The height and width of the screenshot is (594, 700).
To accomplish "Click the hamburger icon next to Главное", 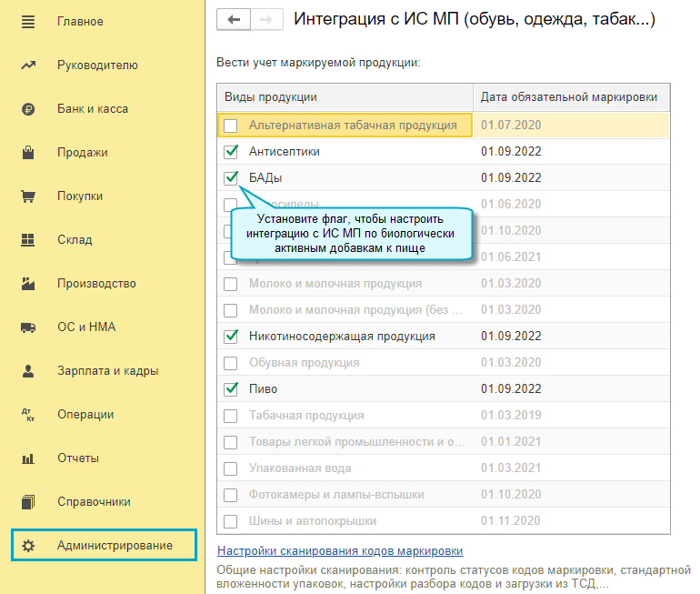I will click(28, 21).
